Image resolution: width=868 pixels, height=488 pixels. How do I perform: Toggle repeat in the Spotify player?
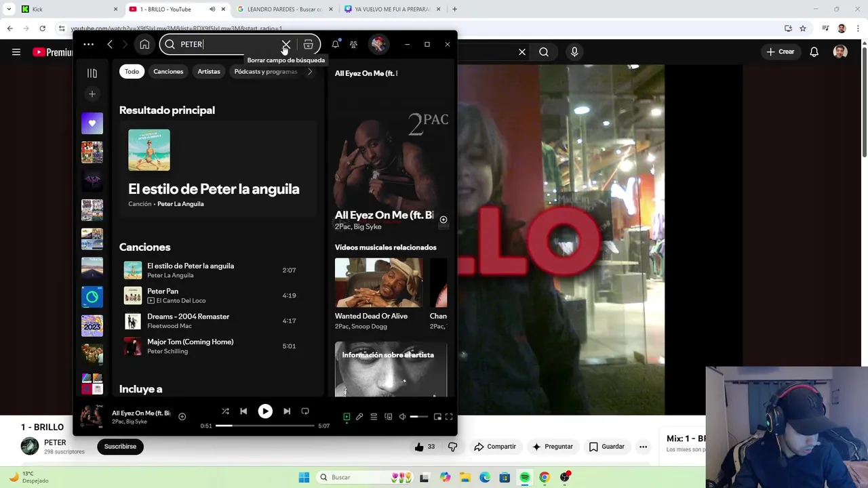tap(305, 411)
